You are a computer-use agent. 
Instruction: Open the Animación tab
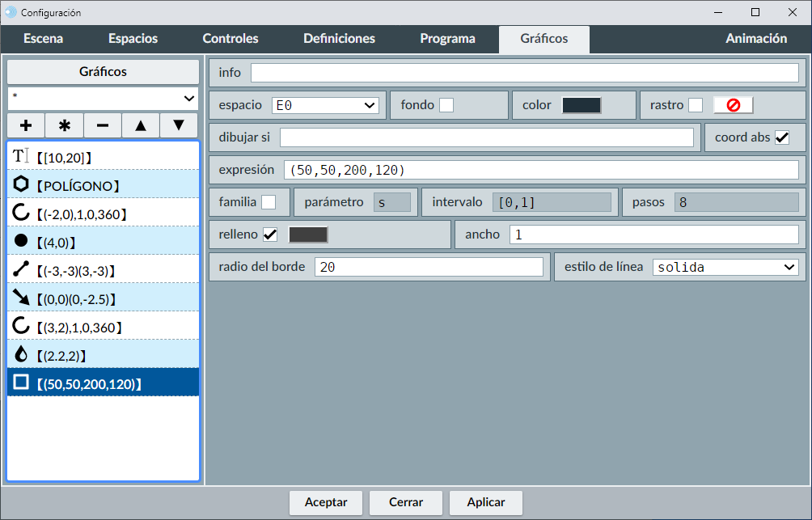pyautogui.click(x=755, y=39)
